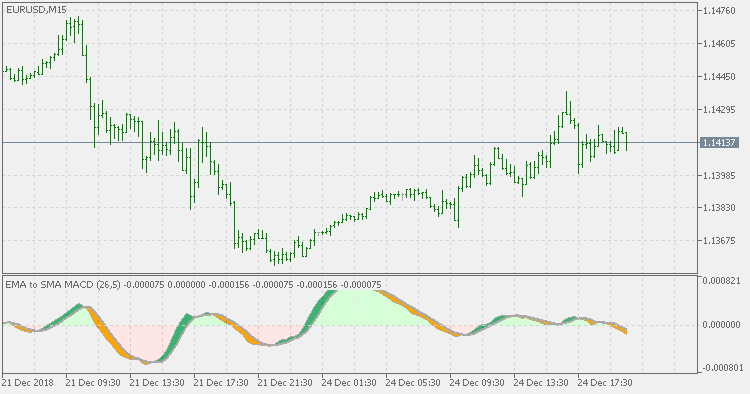Click the 24 Dec 17:30 time label
This screenshot has height=394, width=750.
tap(605, 383)
